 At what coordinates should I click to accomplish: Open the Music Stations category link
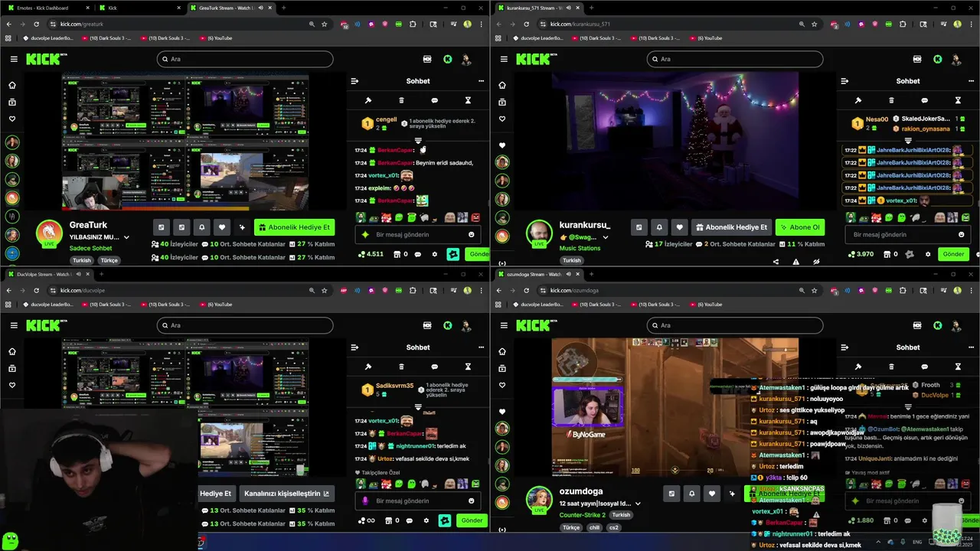point(580,248)
